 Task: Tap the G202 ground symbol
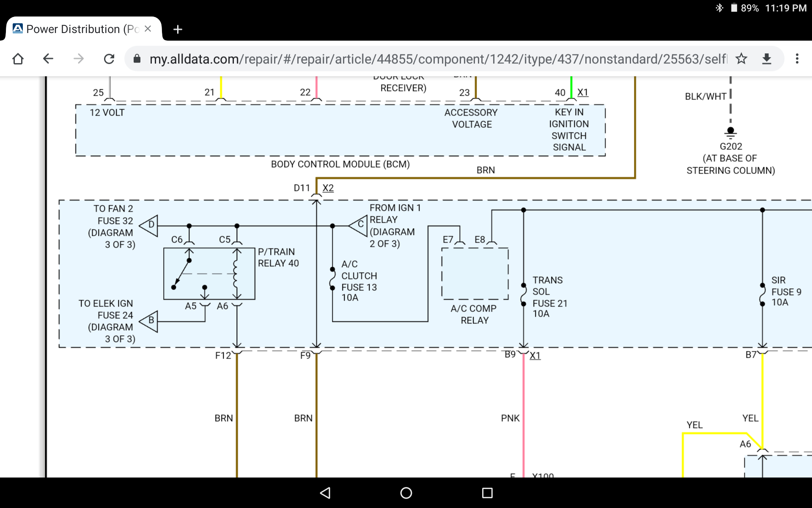[730, 133]
